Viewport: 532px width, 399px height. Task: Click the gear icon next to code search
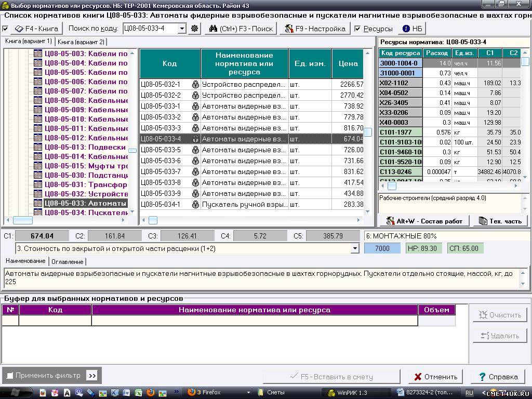[194, 29]
